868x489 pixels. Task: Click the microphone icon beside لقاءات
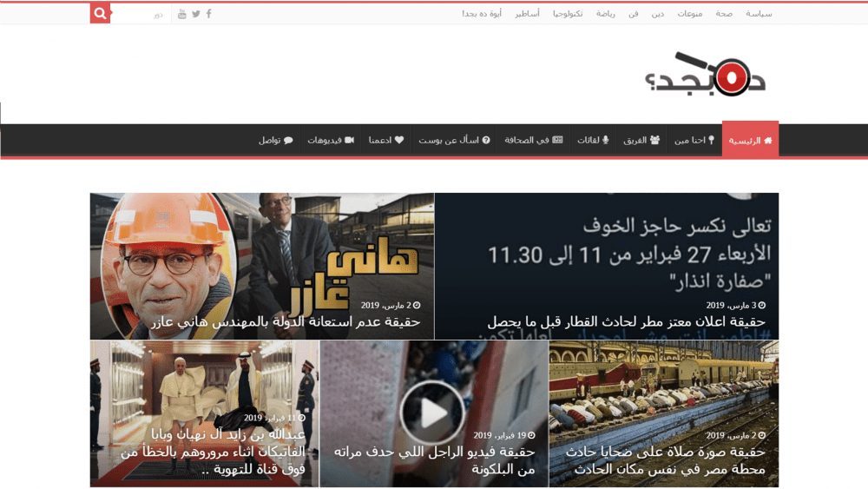pyautogui.click(x=606, y=140)
